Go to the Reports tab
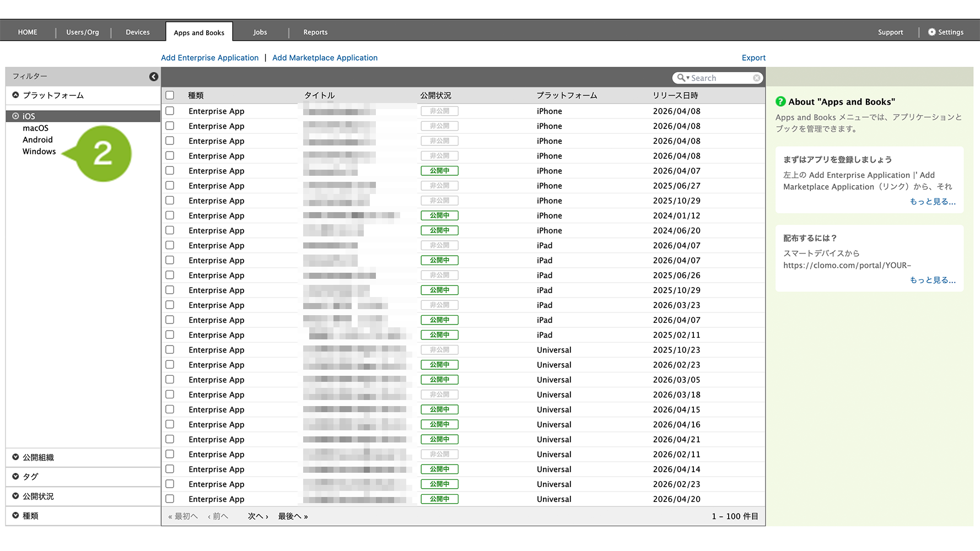 [315, 32]
